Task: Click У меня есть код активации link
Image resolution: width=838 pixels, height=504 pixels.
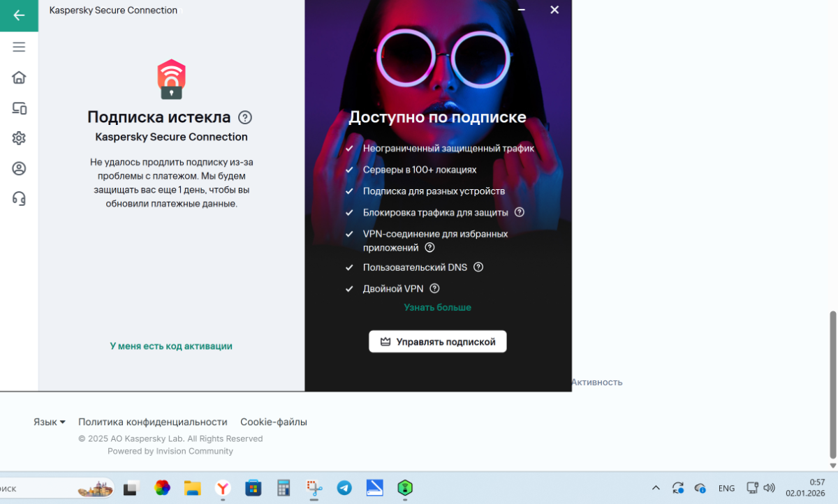Action: pyautogui.click(x=171, y=346)
